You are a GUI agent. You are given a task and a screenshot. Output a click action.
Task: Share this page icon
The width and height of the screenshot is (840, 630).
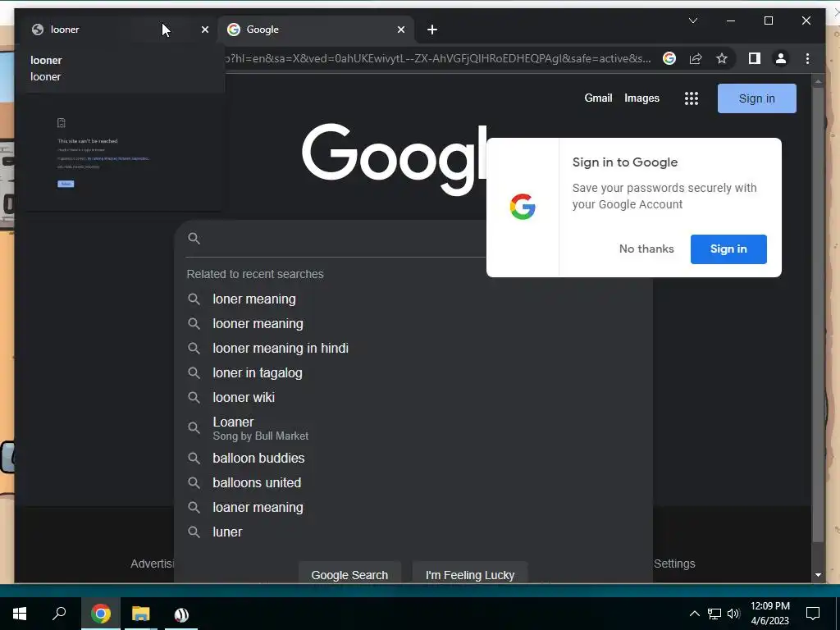tap(696, 58)
